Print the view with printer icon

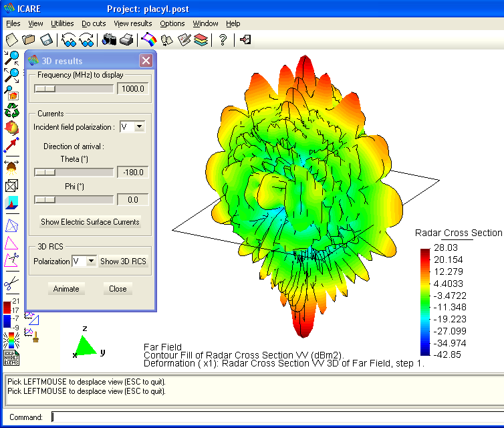click(x=126, y=40)
